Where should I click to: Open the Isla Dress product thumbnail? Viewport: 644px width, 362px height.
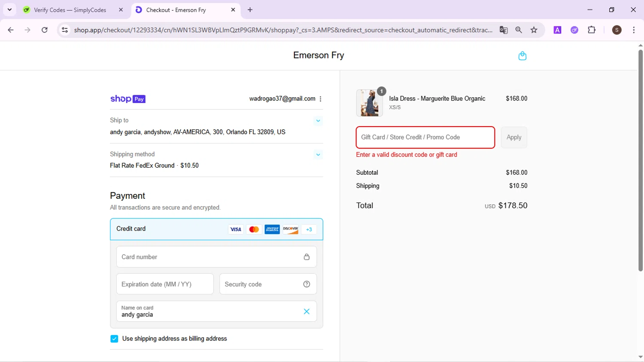(369, 103)
